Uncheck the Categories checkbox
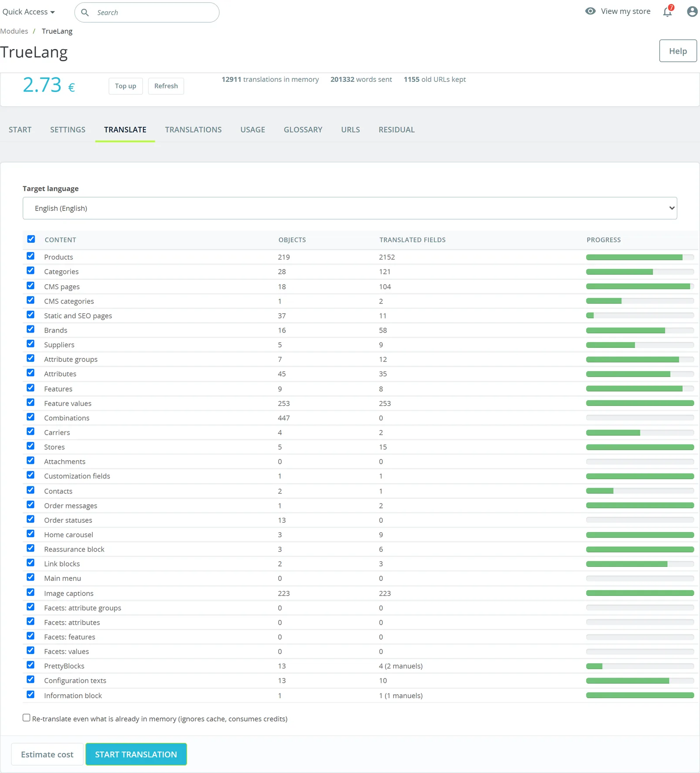700x773 pixels. coord(31,270)
